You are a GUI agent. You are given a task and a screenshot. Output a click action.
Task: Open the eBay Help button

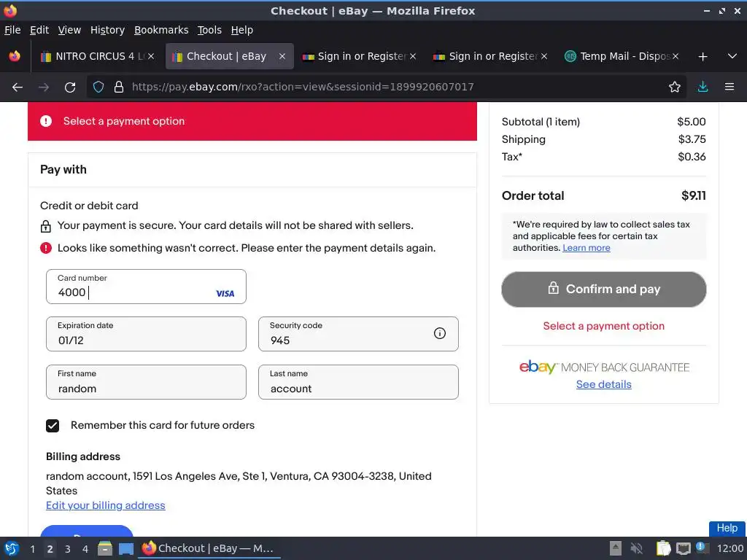pyautogui.click(x=727, y=529)
